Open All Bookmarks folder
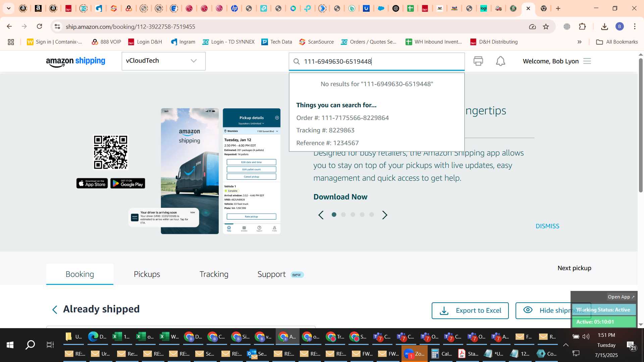The width and height of the screenshot is (644, 362). [x=617, y=42]
